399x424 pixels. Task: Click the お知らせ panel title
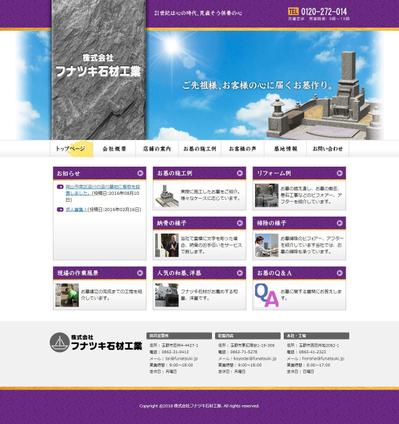(x=69, y=173)
